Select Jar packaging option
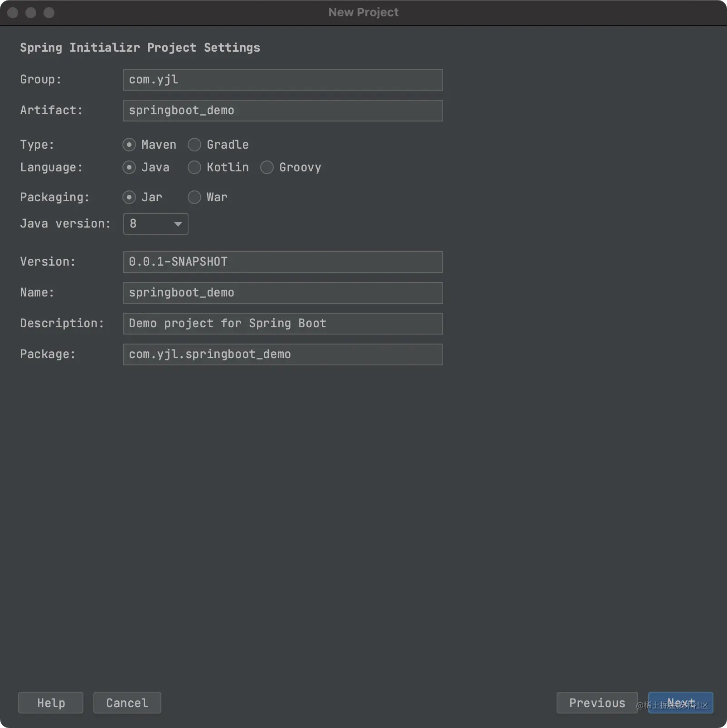This screenshot has width=727, height=728. click(x=129, y=197)
